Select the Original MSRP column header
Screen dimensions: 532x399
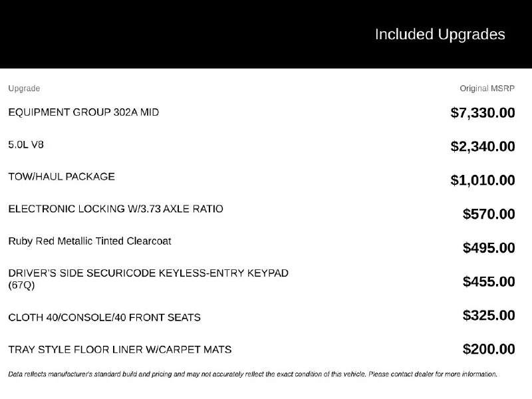pyautogui.click(x=487, y=88)
